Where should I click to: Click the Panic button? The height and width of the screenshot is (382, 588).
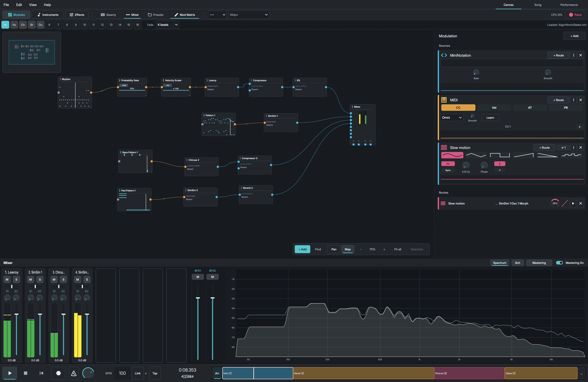(575, 15)
